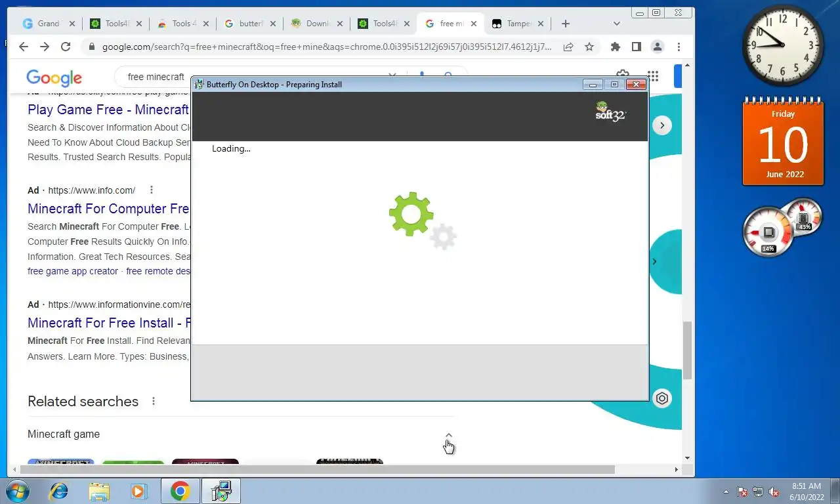Screen dimensions: 840x504
Task: Expand the Chrome tab search chevron
Action: pyautogui.click(x=616, y=24)
